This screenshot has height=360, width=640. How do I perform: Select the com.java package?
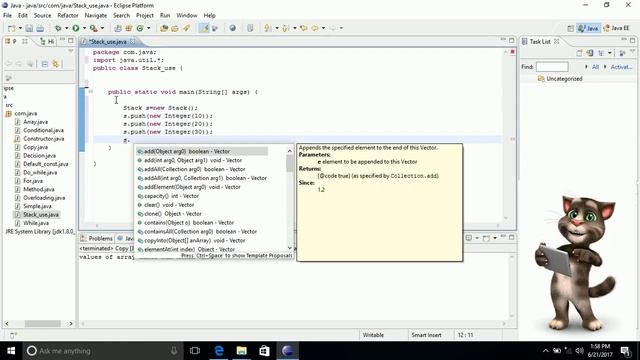[21, 113]
